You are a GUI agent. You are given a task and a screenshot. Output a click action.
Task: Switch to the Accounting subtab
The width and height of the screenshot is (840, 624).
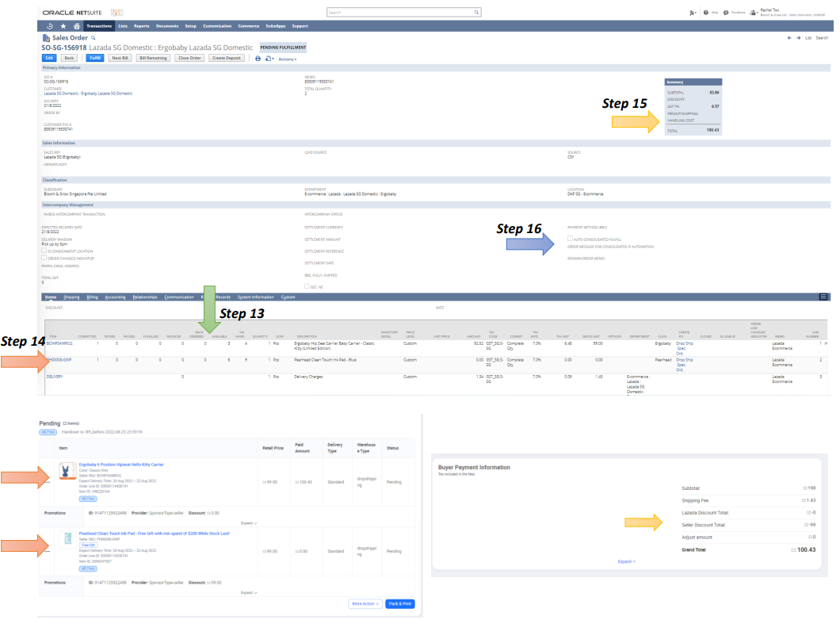point(115,297)
